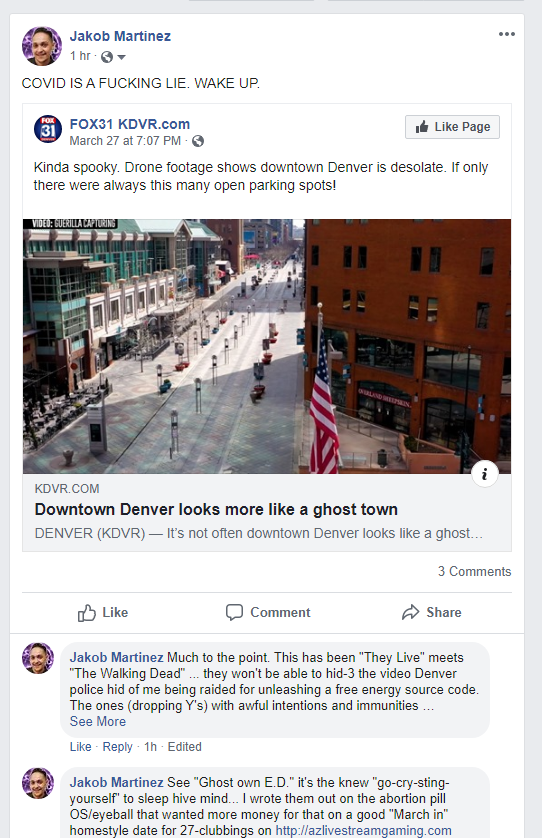542x838 pixels.
Task: Click the commenter avatar on the second comment
Action: pos(38,783)
